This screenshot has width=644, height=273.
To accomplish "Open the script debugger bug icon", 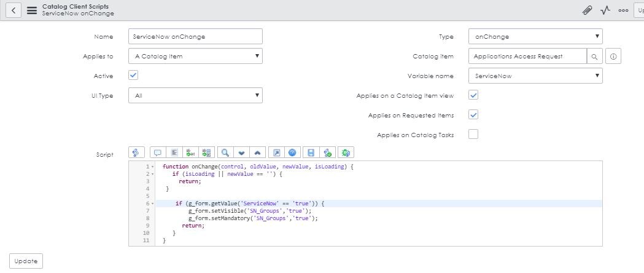I will coord(346,152).
